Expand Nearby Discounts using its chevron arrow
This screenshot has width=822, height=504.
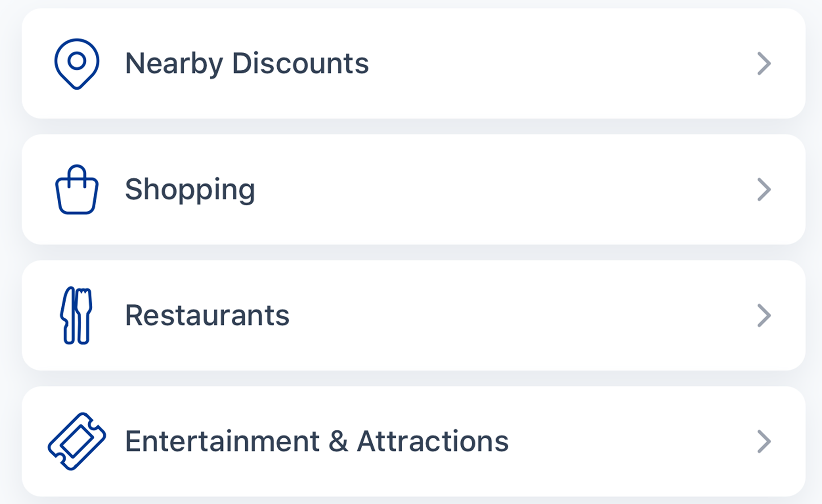pyautogui.click(x=764, y=64)
